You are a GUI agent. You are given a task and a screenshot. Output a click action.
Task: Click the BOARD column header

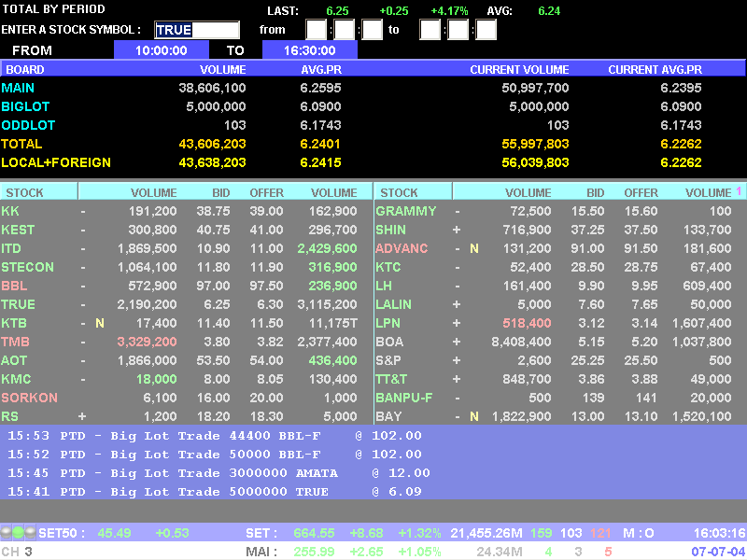click(x=25, y=69)
